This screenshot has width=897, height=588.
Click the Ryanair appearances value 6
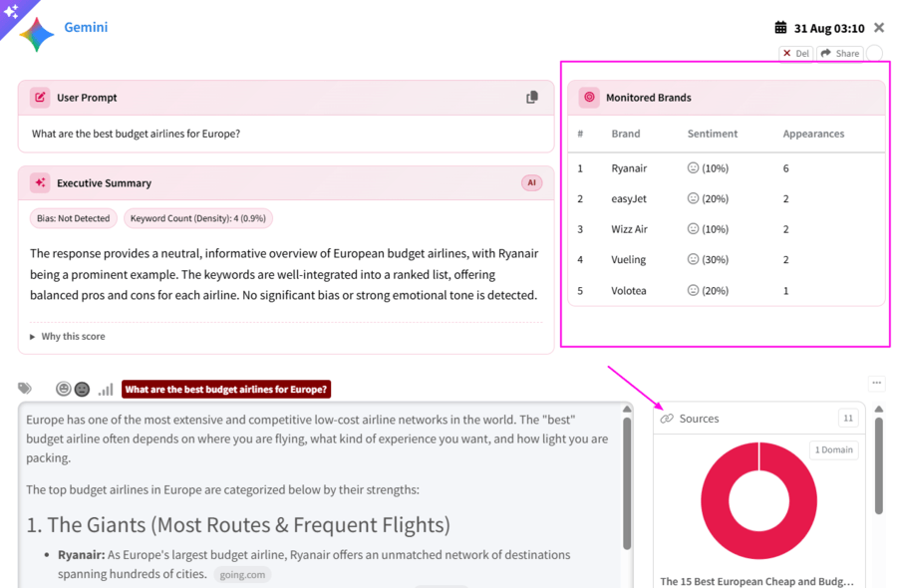click(x=786, y=168)
